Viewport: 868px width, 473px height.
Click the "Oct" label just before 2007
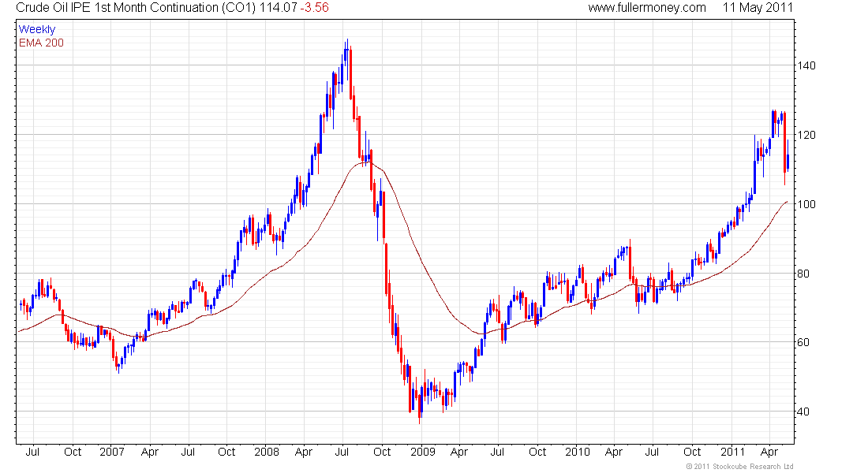tap(73, 452)
